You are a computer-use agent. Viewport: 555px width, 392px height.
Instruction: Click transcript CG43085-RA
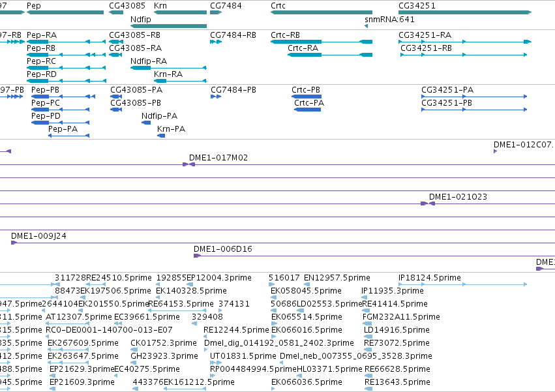[x=115, y=55]
